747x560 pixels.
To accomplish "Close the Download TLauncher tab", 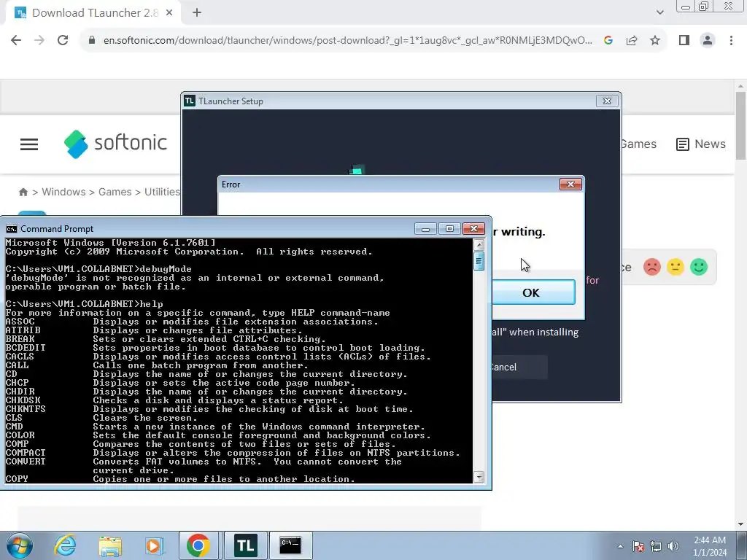I will pyautogui.click(x=169, y=13).
